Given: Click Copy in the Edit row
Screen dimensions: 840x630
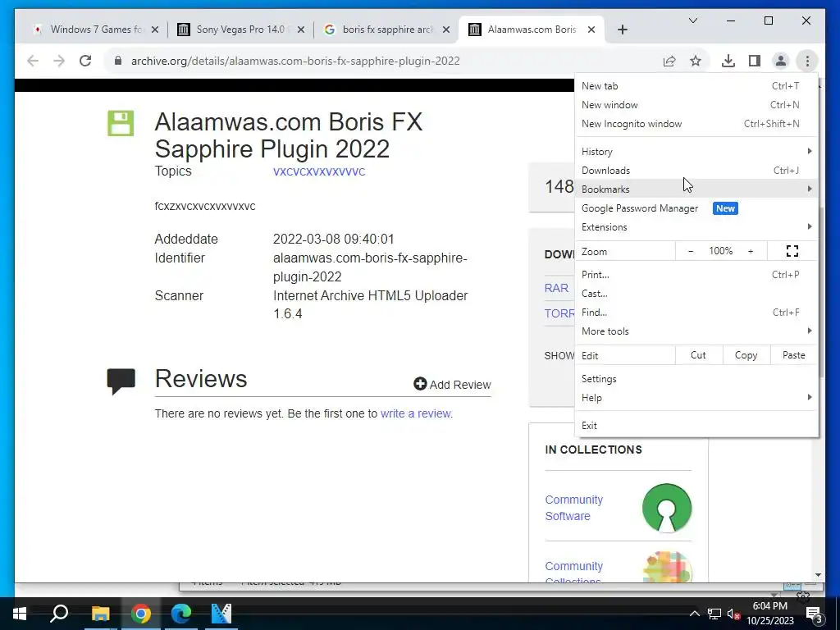Looking at the screenshot, I should [x=746, y=355].
